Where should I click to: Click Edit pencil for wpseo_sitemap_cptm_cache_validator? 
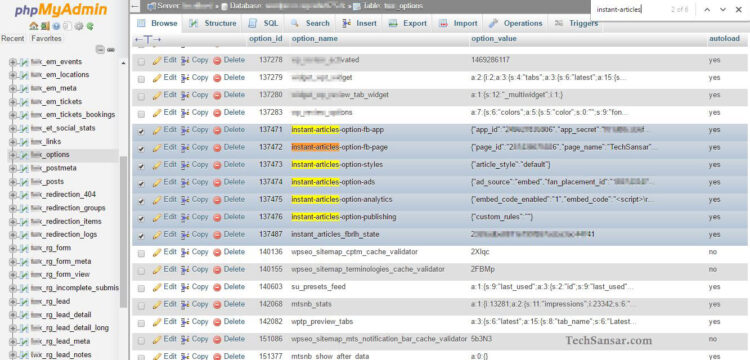(157, 252)
